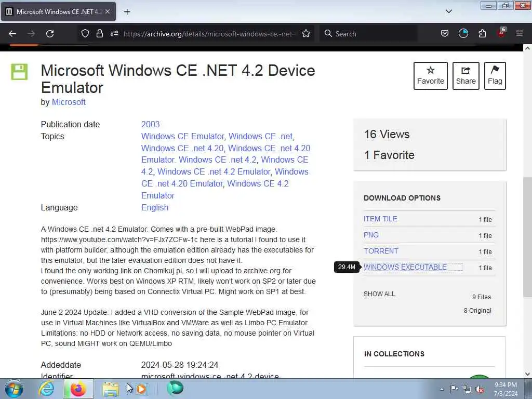The image size is (532, 399).
Task: Open the Windows CE Emulator topic link
Action: point(182,136)
